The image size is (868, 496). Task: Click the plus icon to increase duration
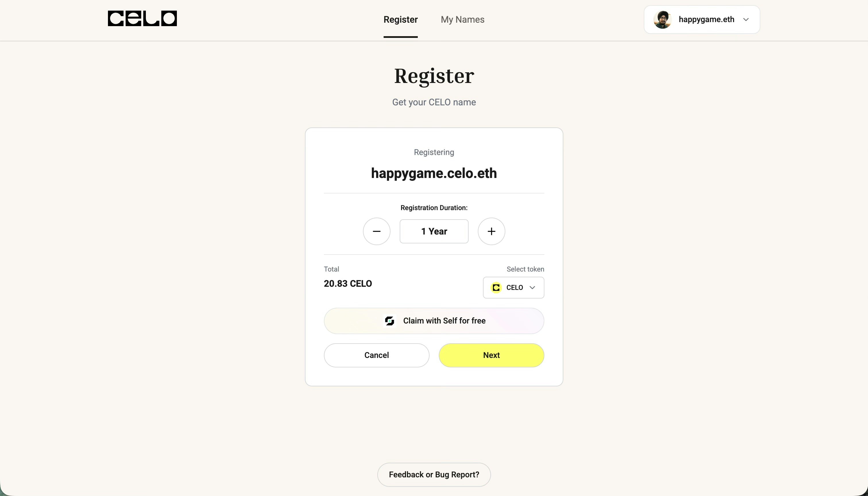491,231
